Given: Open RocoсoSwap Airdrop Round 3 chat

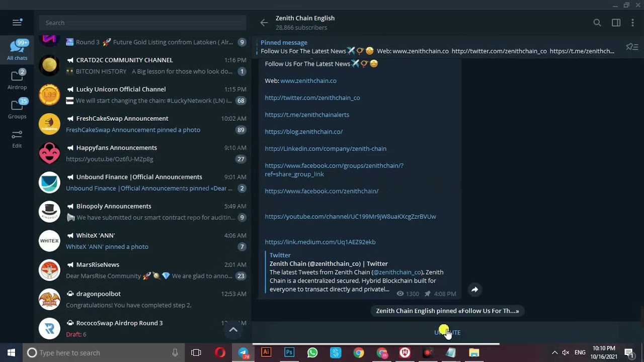Looking at the screenshot, I should [142, 328].
